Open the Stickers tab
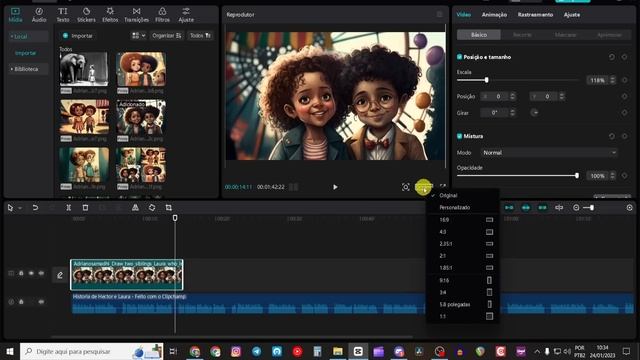 tap(86, 15)
